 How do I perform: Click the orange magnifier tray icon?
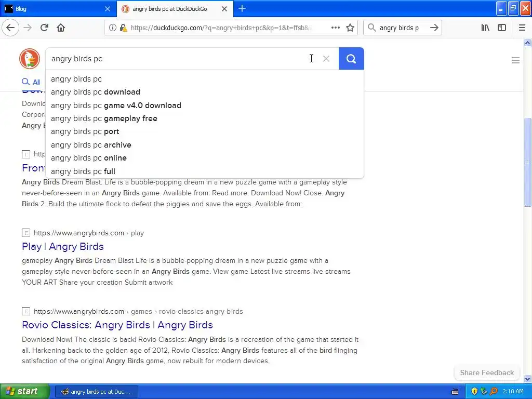(494, 392)
